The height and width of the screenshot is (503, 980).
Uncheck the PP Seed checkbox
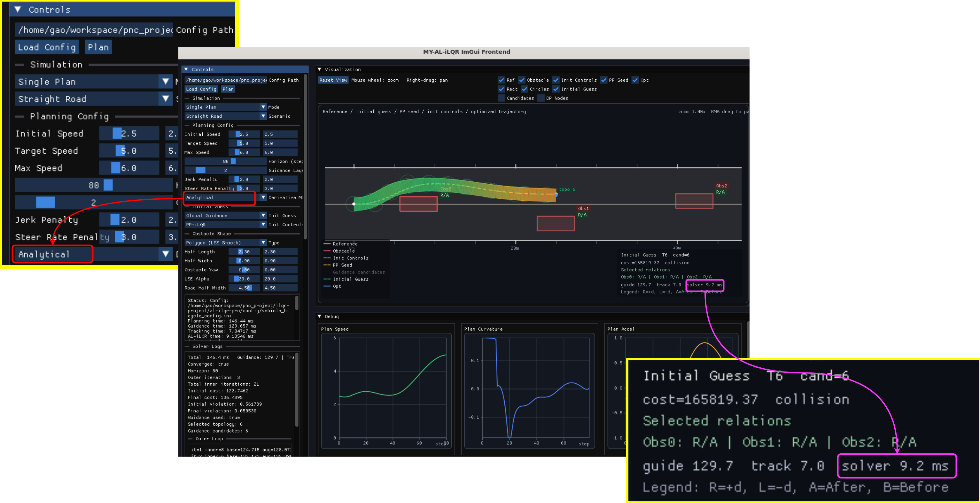pyautogui.click(x=603, y=80)
